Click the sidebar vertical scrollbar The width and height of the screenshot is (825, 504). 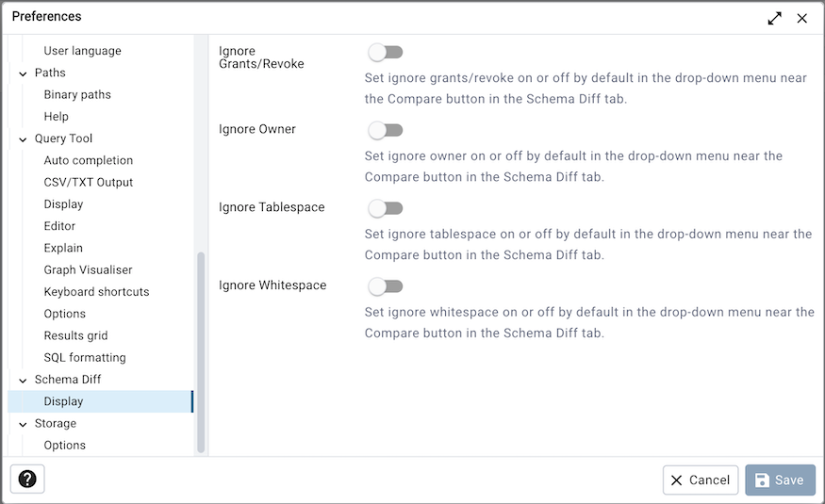200,353
